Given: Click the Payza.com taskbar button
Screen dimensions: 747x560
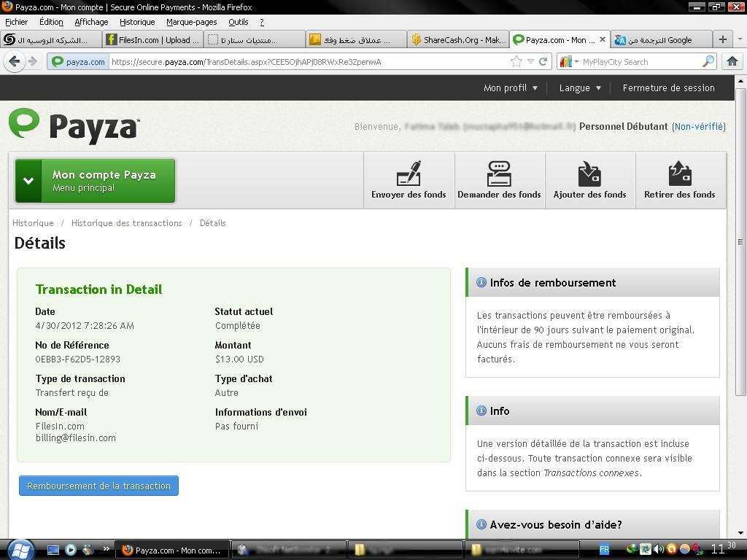Looking at the screenshot, I should 173,550.
